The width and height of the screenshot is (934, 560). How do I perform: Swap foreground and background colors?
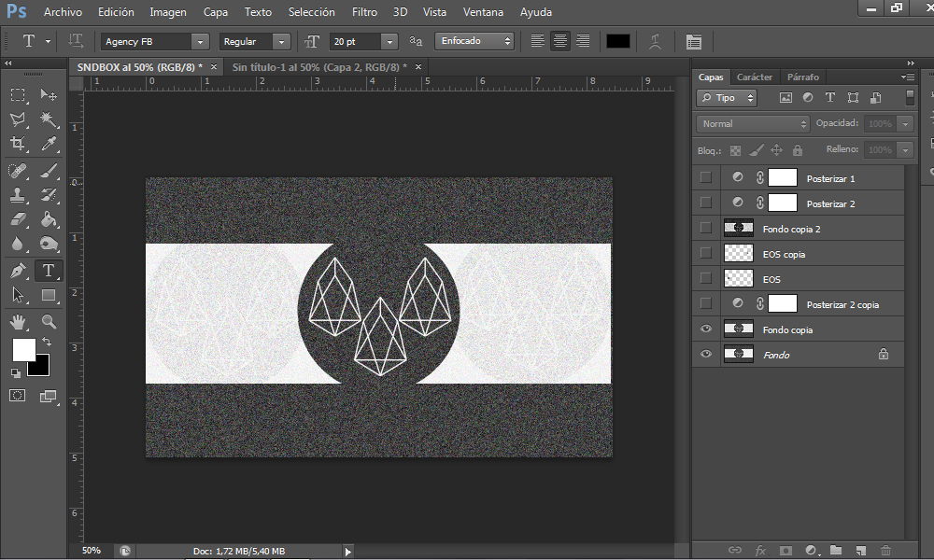pyautogui.click(x=47, y=343)
